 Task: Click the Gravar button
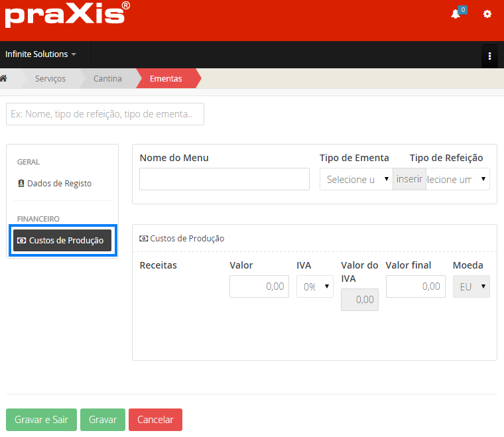[102, 420]
